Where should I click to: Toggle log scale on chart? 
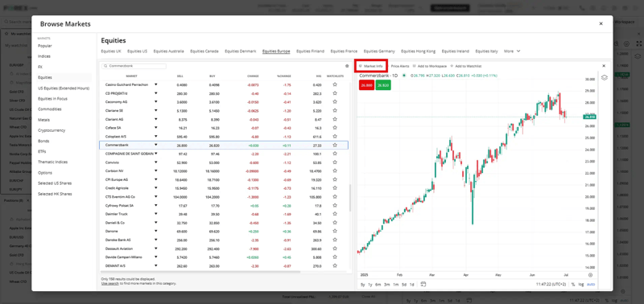click(580, 284)
